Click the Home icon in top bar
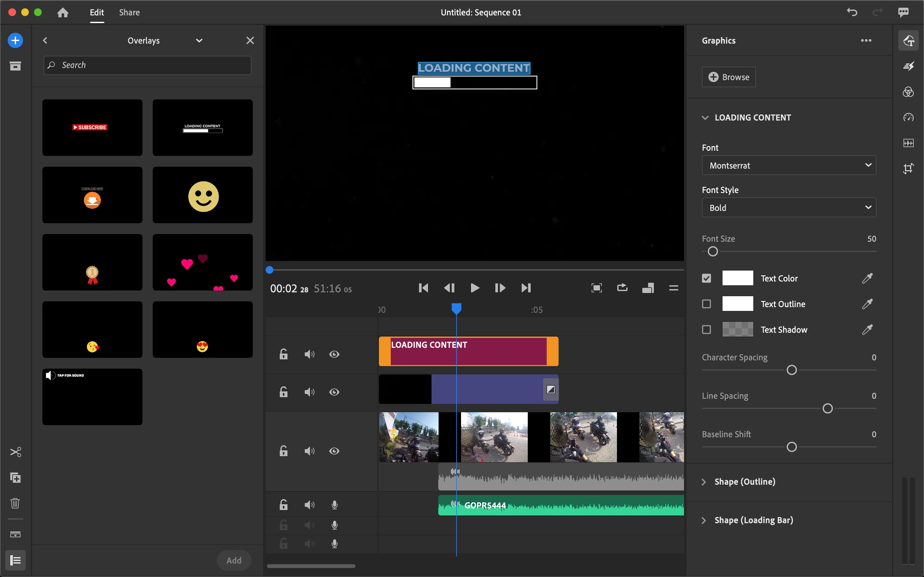This screenshot has width=924, height=577. point(63,13)
